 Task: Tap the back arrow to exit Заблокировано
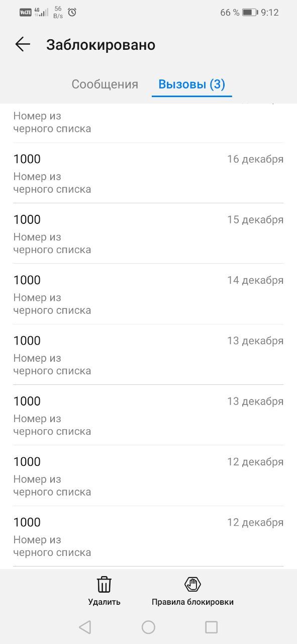tap(22, 44)
